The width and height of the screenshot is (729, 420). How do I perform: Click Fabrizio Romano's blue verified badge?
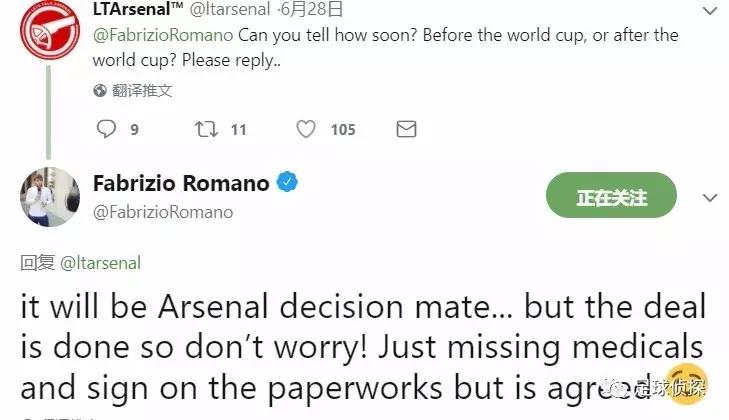click(288, 183)
